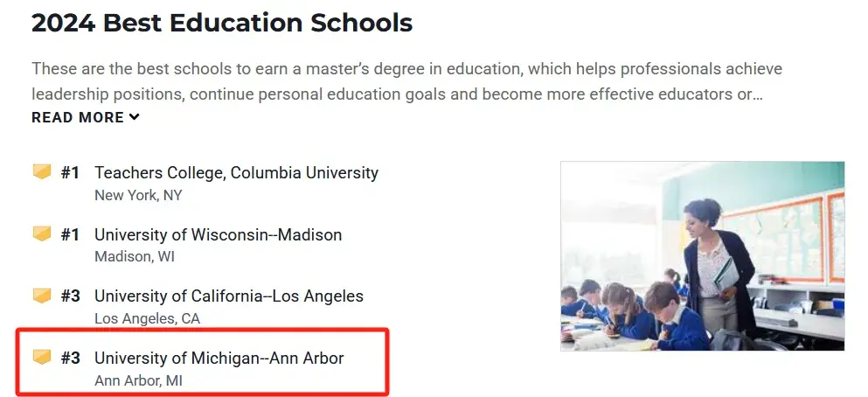Click the #1 rank next to Teachers College

tap(70, 173)
